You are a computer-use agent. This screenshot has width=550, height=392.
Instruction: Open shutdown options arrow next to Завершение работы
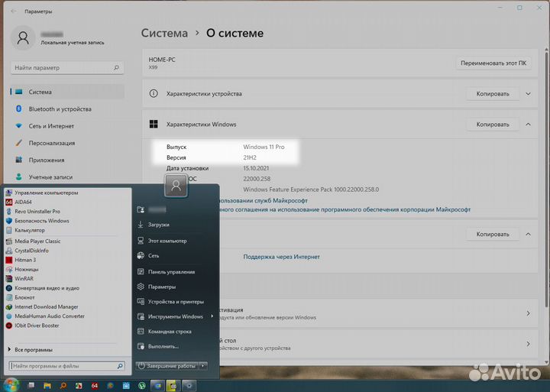coord(203,366)
